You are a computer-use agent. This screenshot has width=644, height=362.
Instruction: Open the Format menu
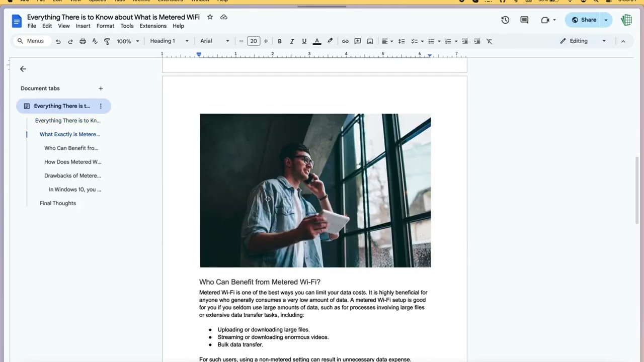(x=105, y=26)
